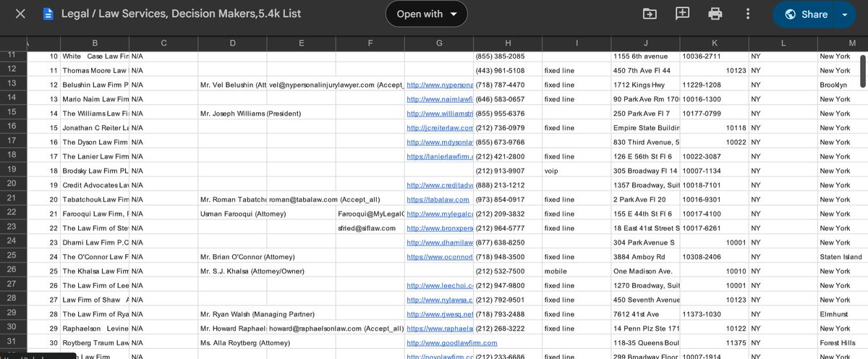This screenshot has width=868, height=359.
Task: Open the rjwesq.net link
Action: coord(440,314)
